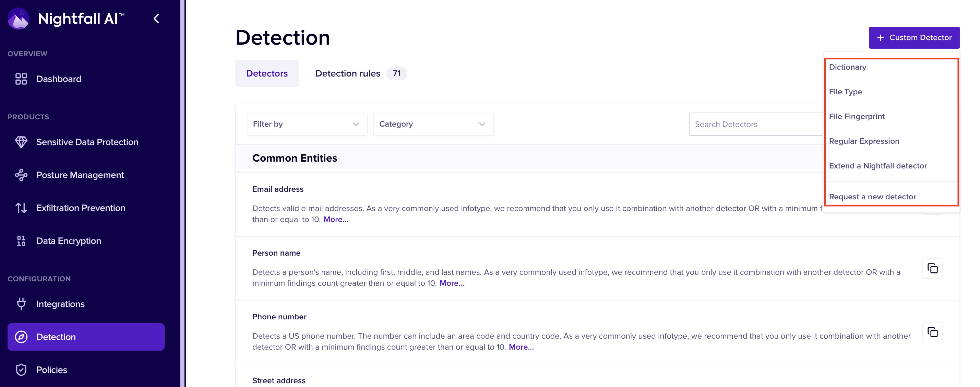Go to Exfiltration Prevention
Image resolution: width=980 pixels, height=387 pixels.
(x=86, y=208)
